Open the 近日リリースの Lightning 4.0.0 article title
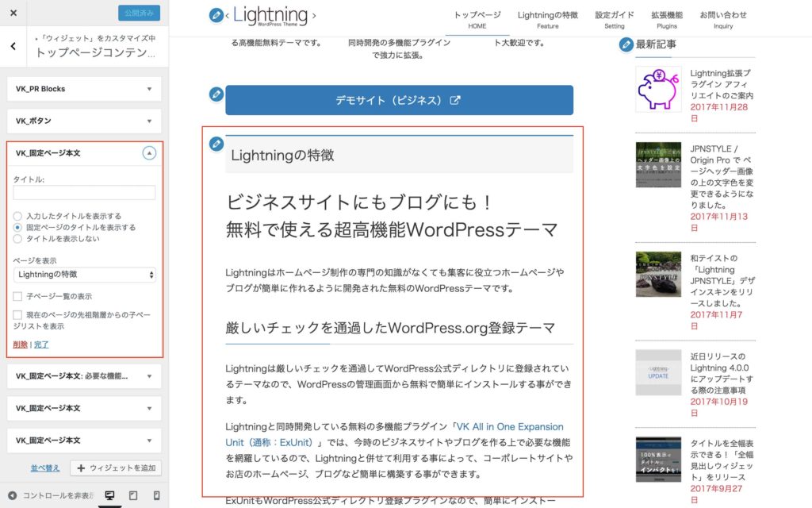812x508 pixels. click(722, 373)
